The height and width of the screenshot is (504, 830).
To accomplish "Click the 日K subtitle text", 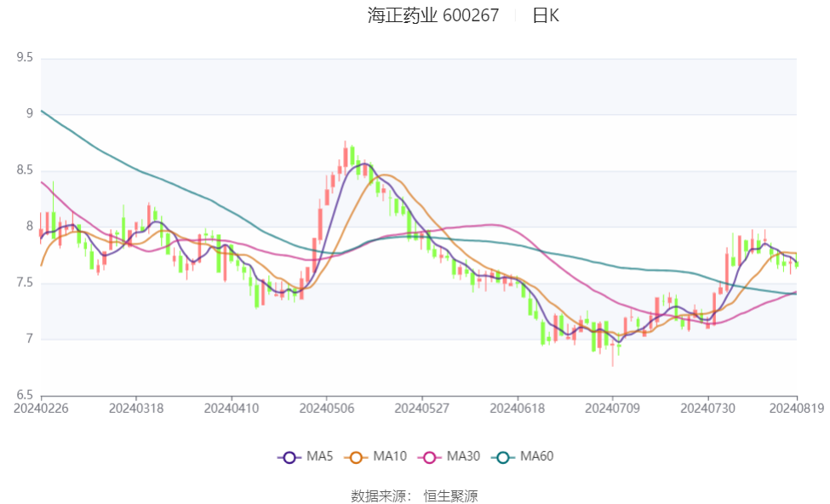I will 545,15.
